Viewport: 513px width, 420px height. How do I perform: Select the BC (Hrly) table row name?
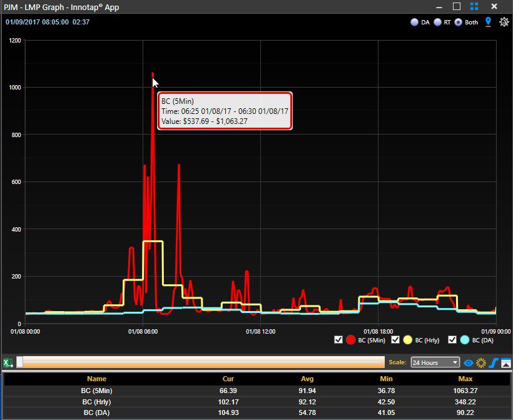tap(96, 402)
